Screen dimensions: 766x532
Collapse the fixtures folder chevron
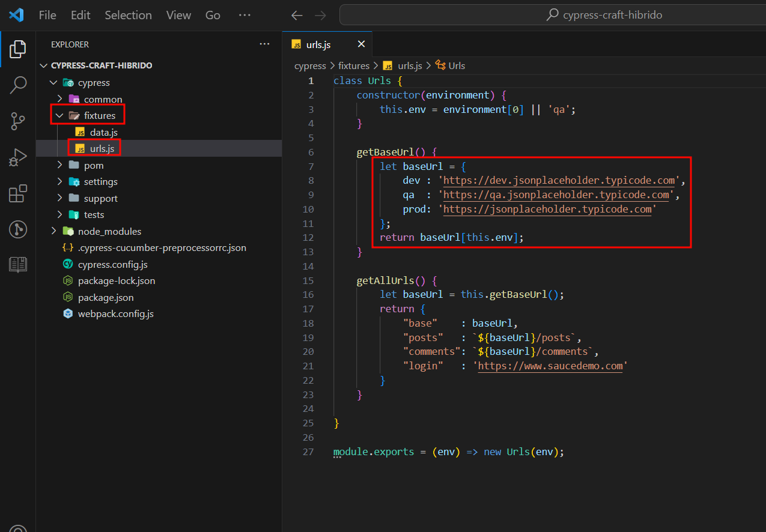pos(59,116)
